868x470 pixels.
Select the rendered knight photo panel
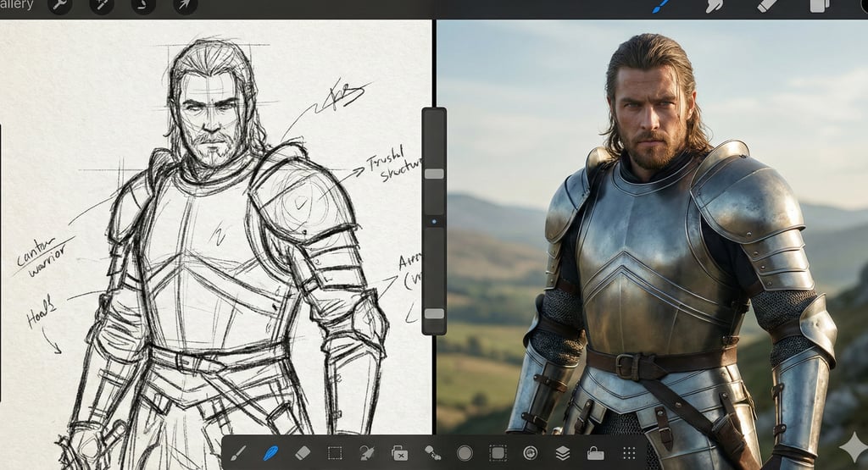click(x=652, y=227)
